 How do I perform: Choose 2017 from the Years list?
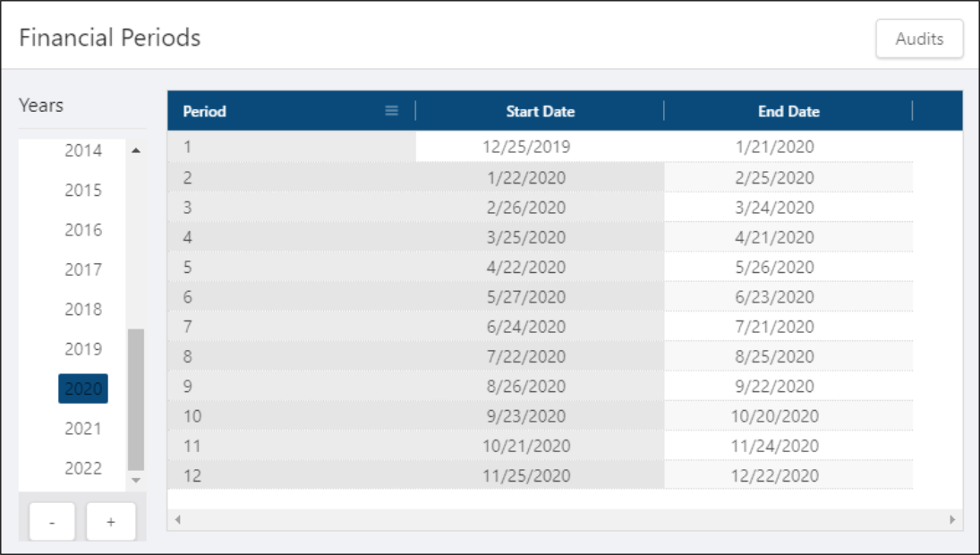[83, 269]
